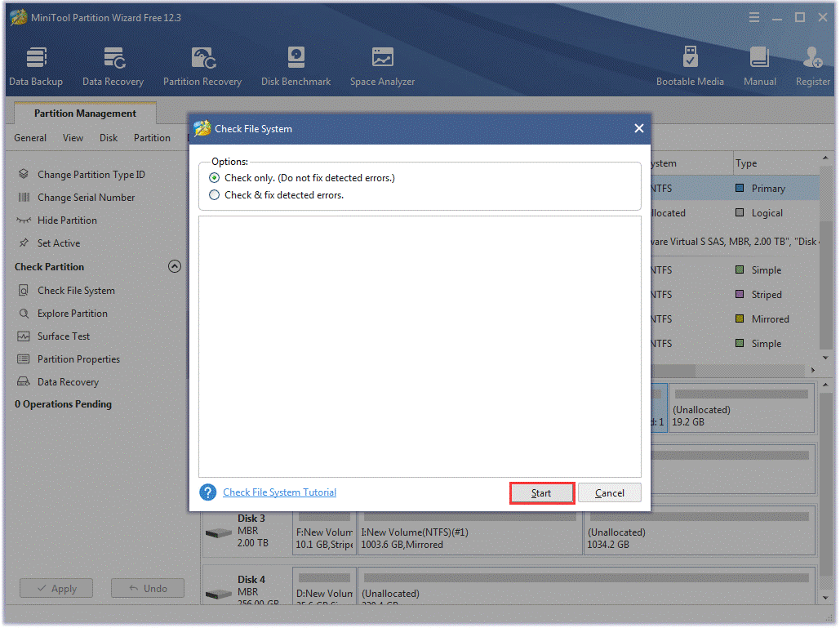840x628 pixels.
Task: Click the Logical type row
Action: pyautogui.click(x=735, y=212)
